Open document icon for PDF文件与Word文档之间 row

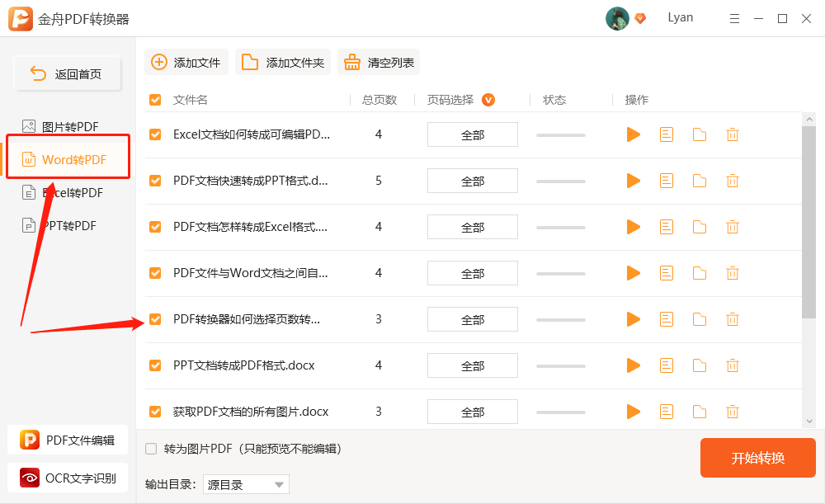pyautogui.click(x=667, y=273)
